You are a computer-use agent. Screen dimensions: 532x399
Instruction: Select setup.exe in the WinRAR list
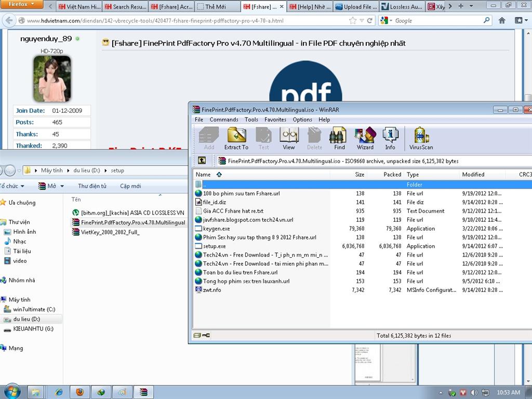(x=214, y=246)
